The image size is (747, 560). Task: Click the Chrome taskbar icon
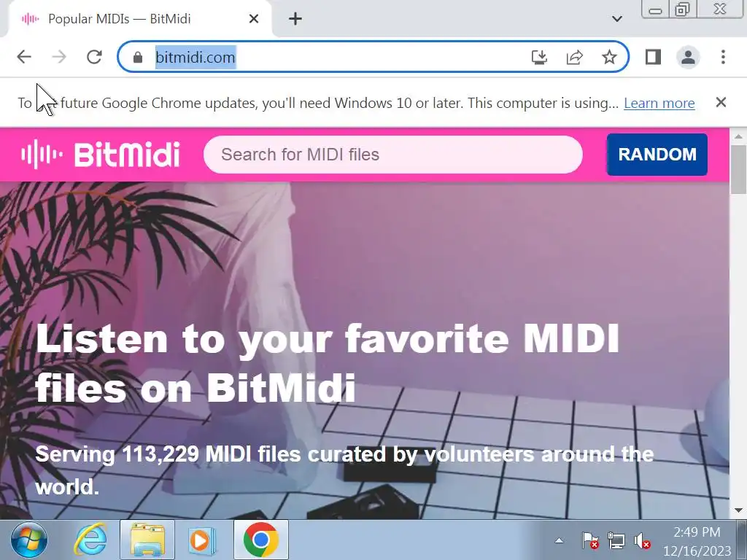[x=260, y=540]
